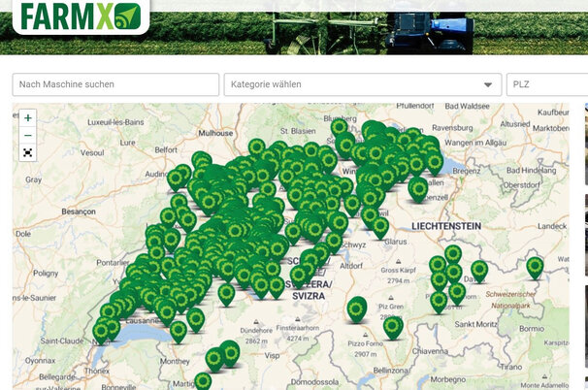Screen dimensions: 588x390
Task: Select the westernmost marker near Lausanne
Action: pos(101,332)
